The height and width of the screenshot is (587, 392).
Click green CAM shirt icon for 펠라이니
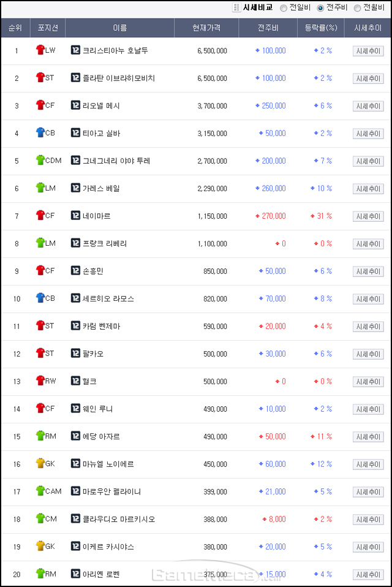[40, 490]
